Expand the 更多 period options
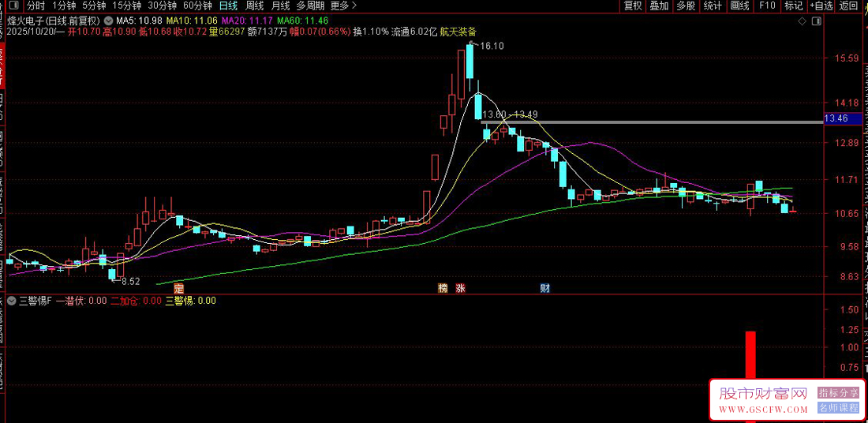This screenshot has height=423, width=868. (x=343, y=6)
